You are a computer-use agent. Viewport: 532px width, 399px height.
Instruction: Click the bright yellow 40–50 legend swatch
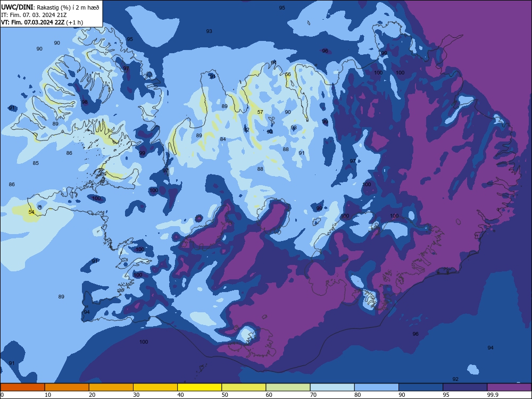pos(199,387)
